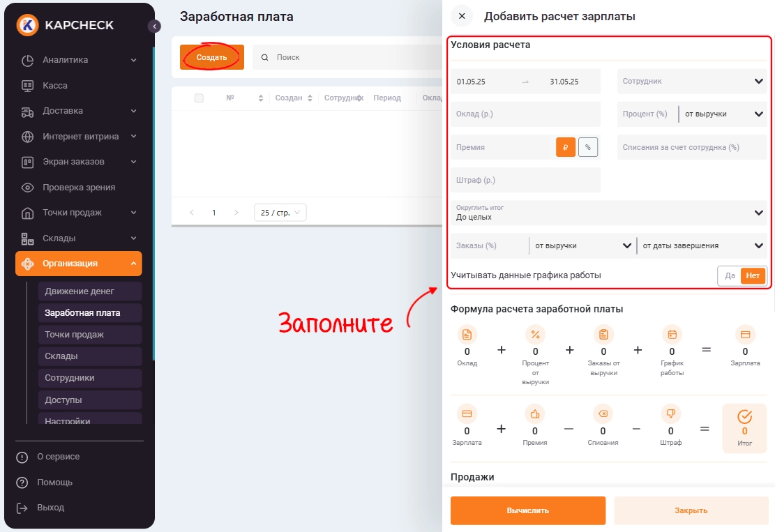Image resolution: width=775 pixels, height=532 pixels.
Task: Open the от даты завершения dropdown
Action: click(702, 245)
